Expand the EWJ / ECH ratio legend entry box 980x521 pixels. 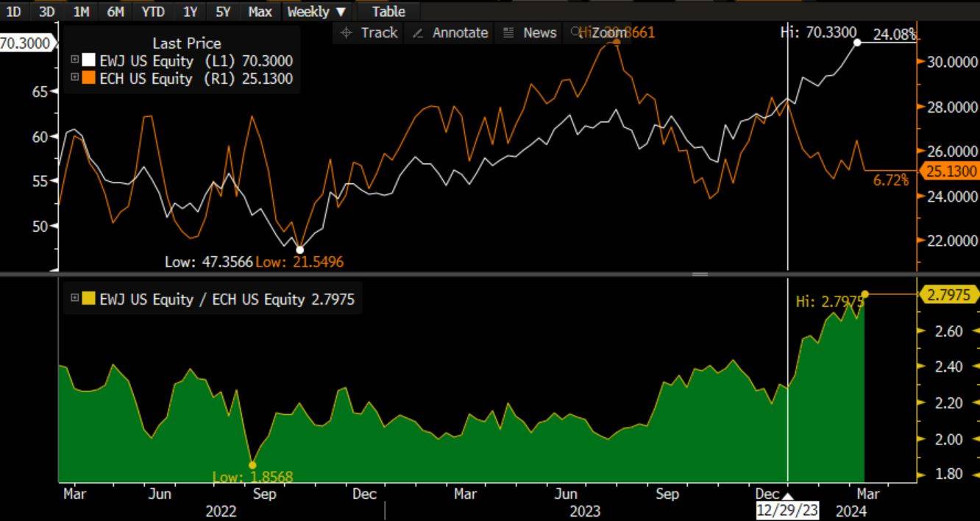pyautogui.click(x=75, y=299)
